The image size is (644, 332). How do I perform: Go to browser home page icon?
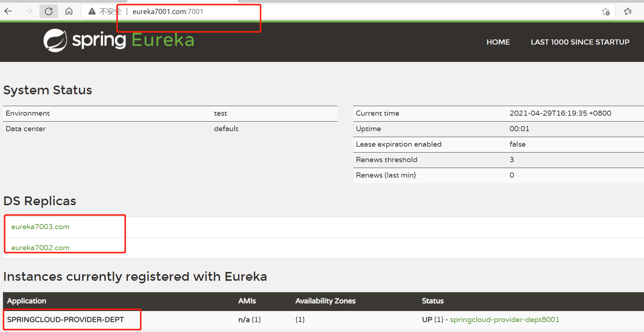point(69,11)
